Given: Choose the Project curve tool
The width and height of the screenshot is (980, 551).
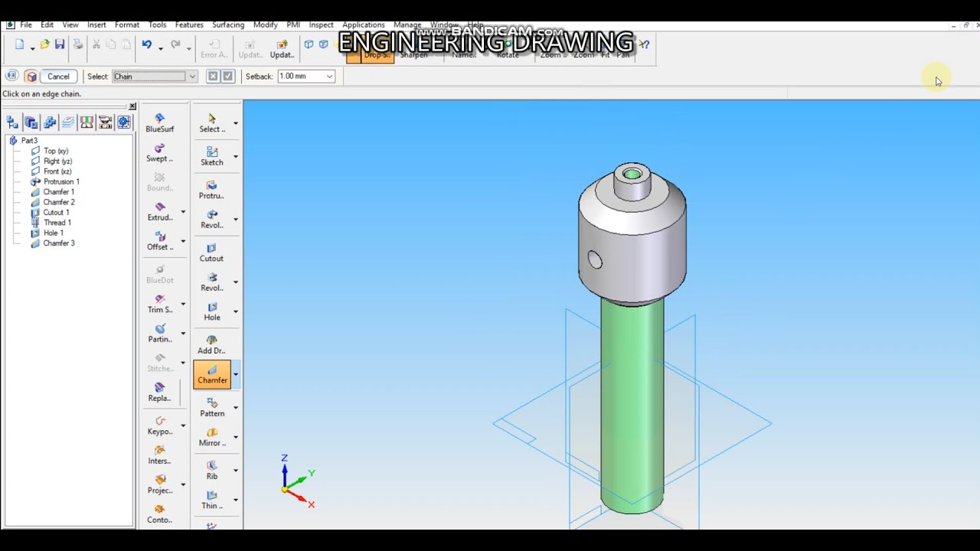Looking at the screenshot, I should click(x=160, y=484).
